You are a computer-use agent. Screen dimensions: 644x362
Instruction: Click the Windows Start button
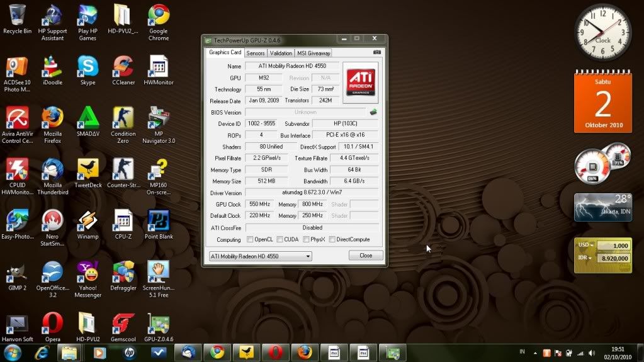[x=13, y=353]
